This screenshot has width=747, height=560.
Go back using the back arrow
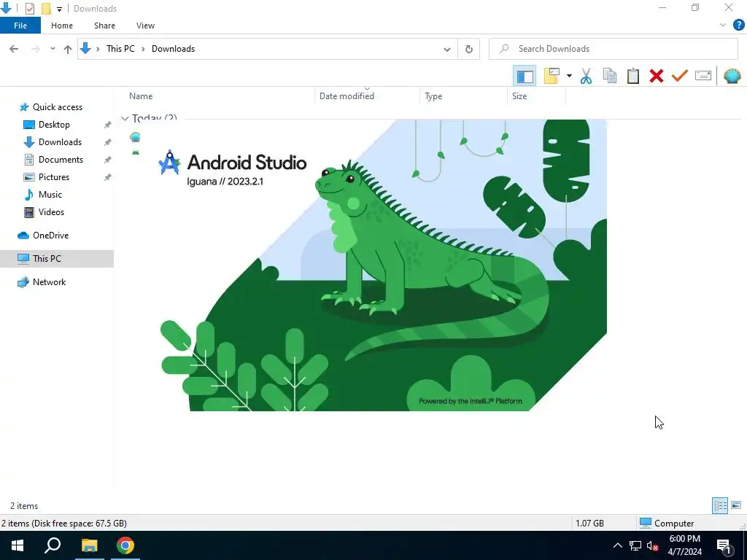tap(14, 49)
